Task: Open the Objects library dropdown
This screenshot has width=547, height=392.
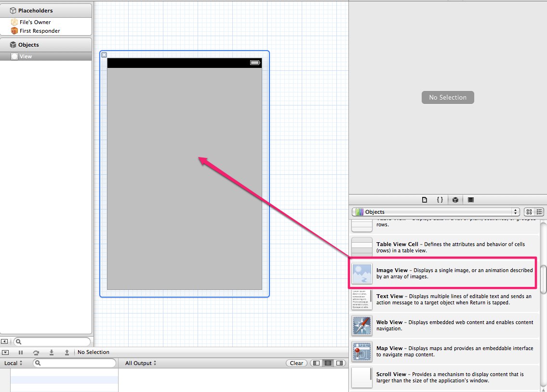Action: 436,212
